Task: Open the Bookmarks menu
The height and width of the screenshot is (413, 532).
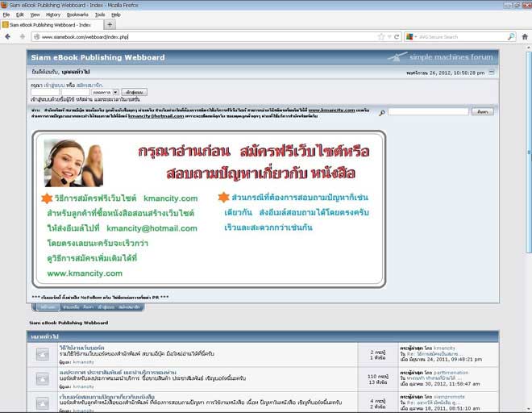Action: click(77, 15)
